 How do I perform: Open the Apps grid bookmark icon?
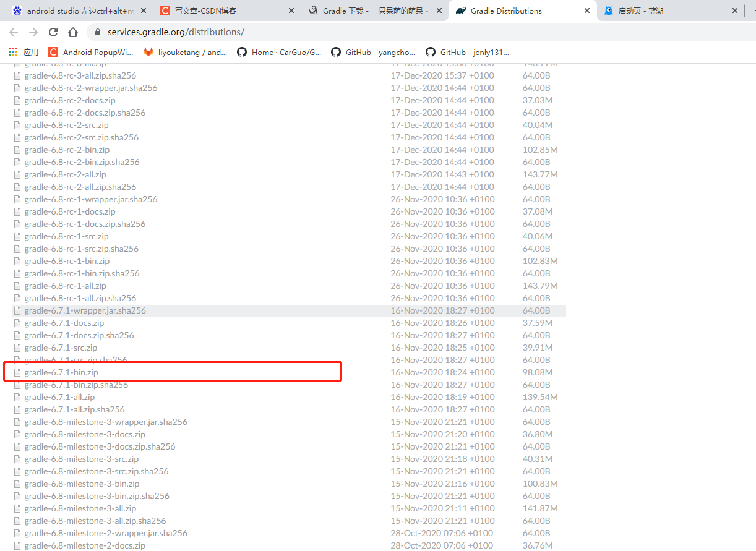click(14, 53)
